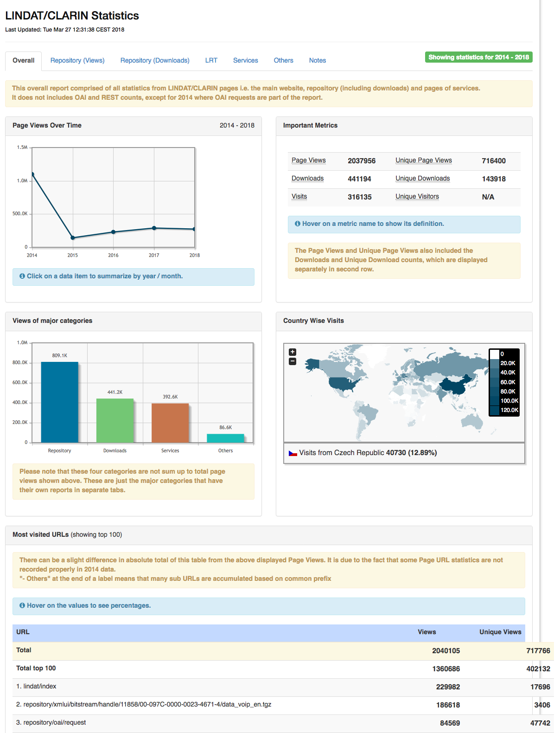Click the 809.1K label above Repository bar
Screen dimensions: 560x733
(x=60, y=355)
